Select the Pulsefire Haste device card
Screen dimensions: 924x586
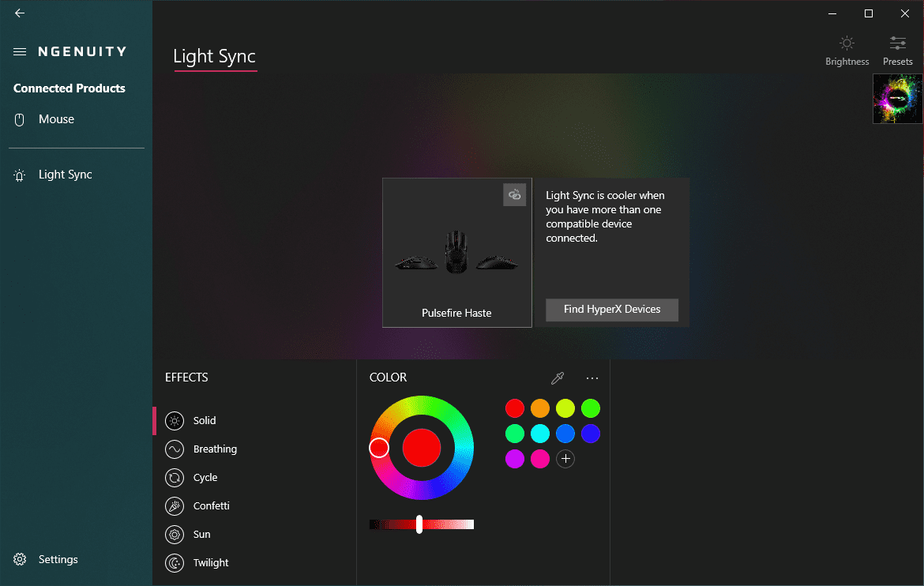(456, 252)
